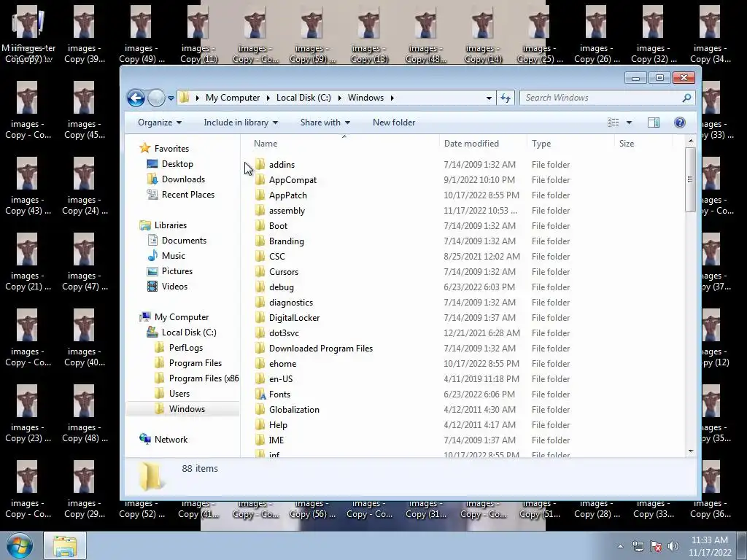This screenshot has width=747, height=560.
Task: Select the Fonts folder icon
Action: point(260,394)
